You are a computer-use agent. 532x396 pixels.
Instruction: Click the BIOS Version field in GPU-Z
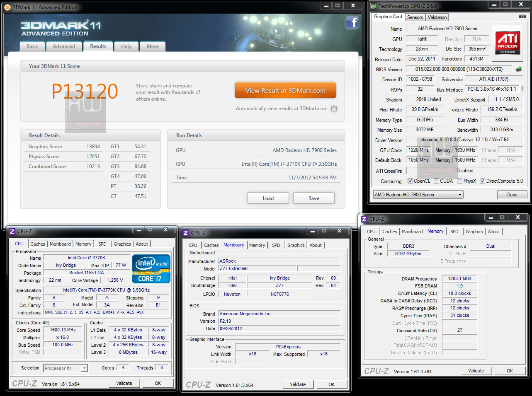[459, 69]
